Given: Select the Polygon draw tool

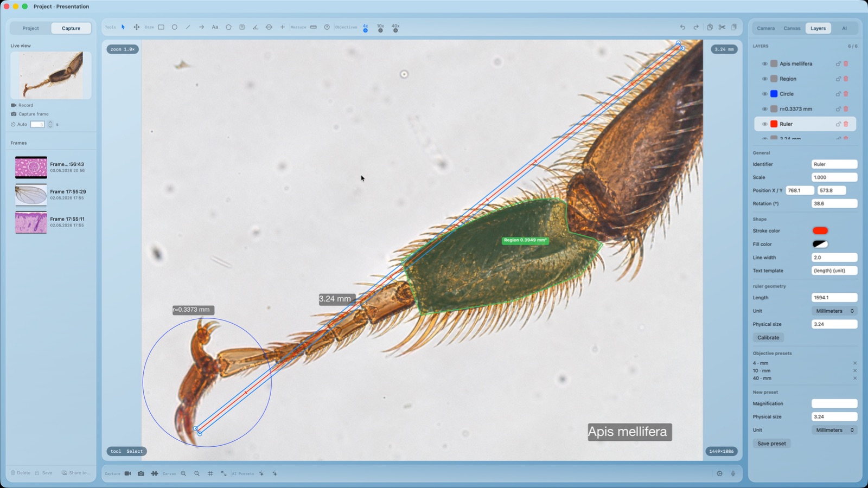Looking at the screenshot, I should click(228, 27).
